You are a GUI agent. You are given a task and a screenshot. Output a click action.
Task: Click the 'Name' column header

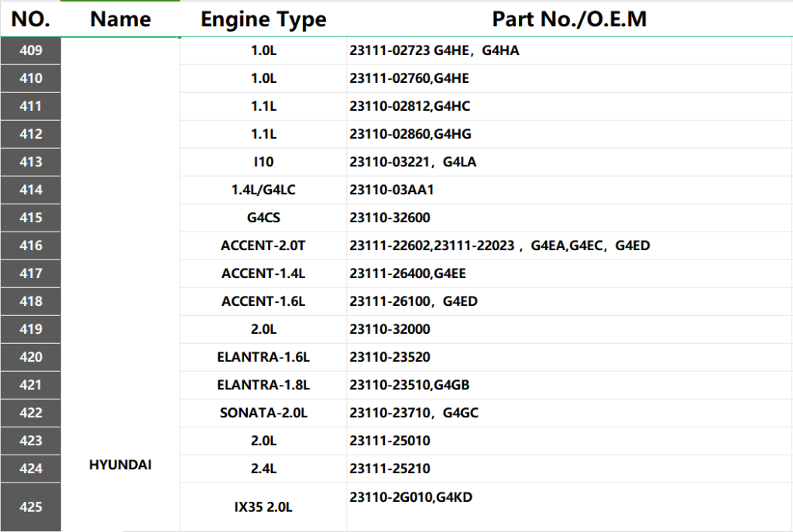point(120,19)
